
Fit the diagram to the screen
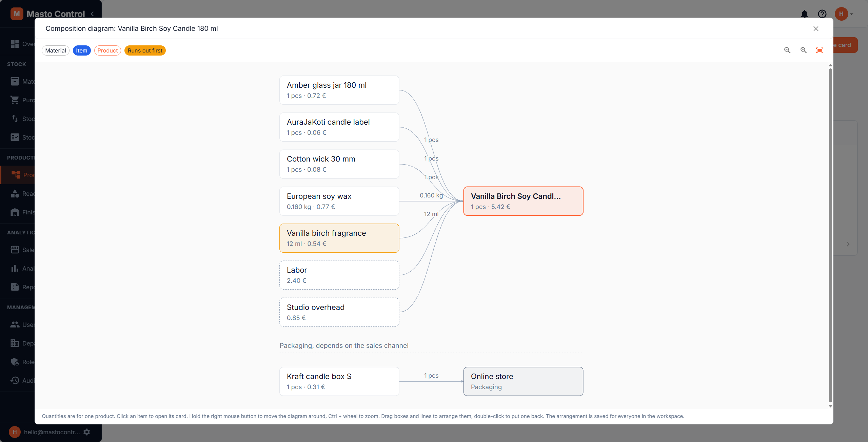[x=820, y=50]
